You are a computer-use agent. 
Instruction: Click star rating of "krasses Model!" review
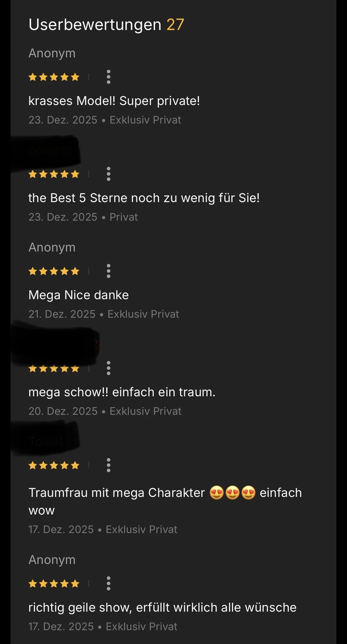tap(54, 77)
